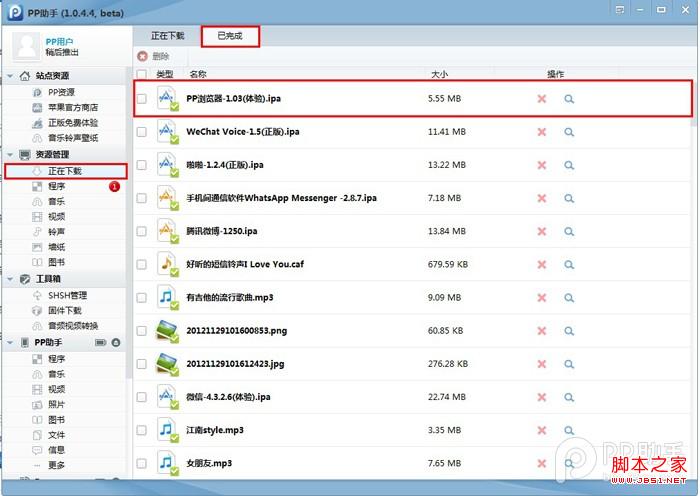Open 更多 under PP助手 device
The image size is (700, 496).
(x=56, y=465)
